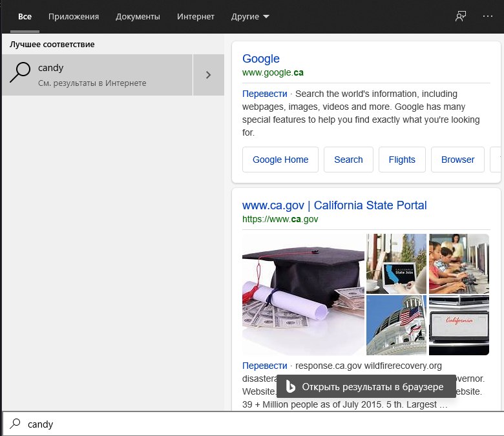Click Перевести in the Google result
Screen dimensions: 504x436
(264, 94)
